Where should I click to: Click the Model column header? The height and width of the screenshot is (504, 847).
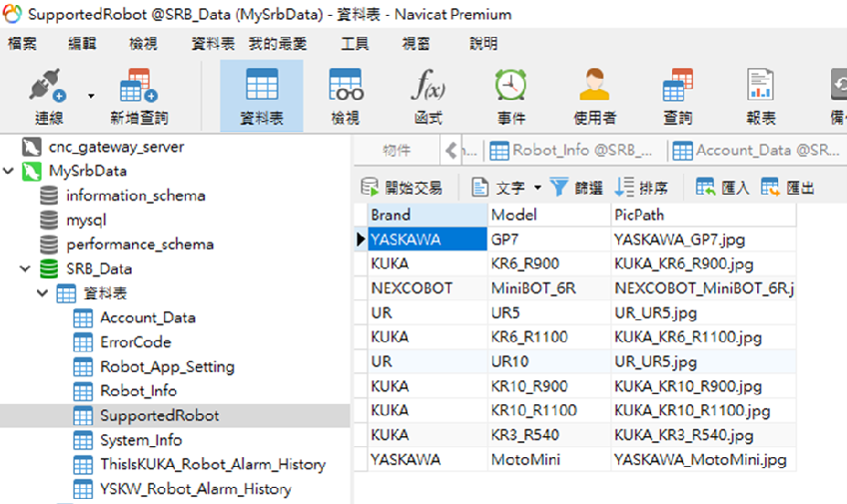click(549, 215)
